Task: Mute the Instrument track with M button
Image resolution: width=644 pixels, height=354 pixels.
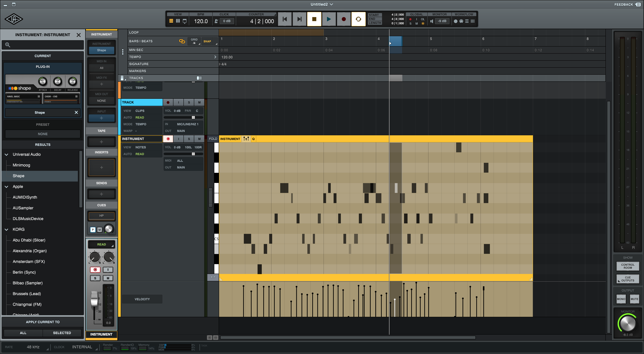Action: (x=199, y=139)
